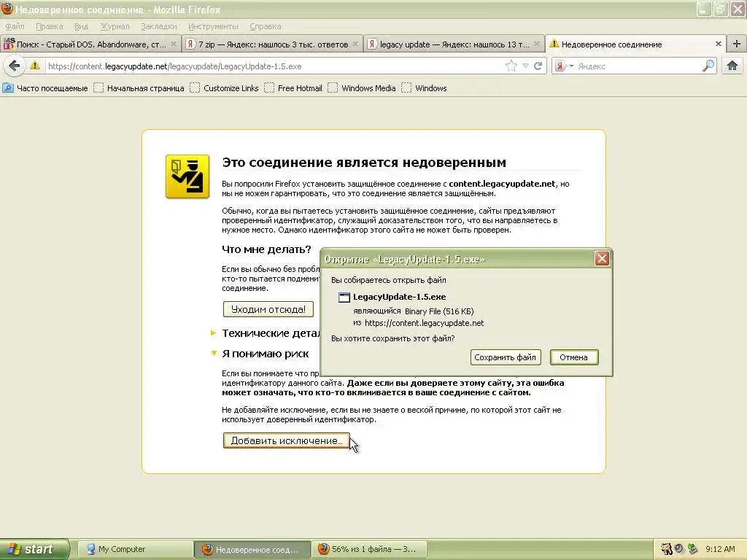This screenshot has width=747, height=560.
Task: Close the 'Поиск - Старый DOS' tab
Action: pos(174,44)
